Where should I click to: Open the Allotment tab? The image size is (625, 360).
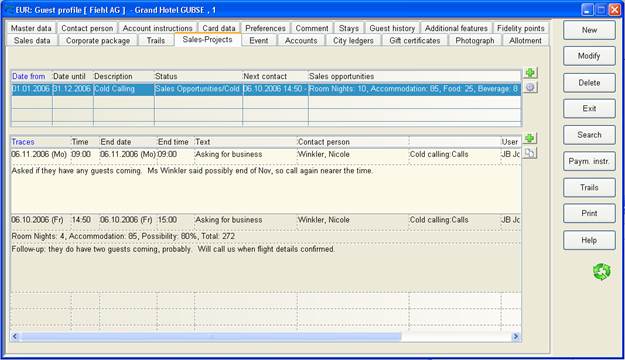[x=525, y=41]
